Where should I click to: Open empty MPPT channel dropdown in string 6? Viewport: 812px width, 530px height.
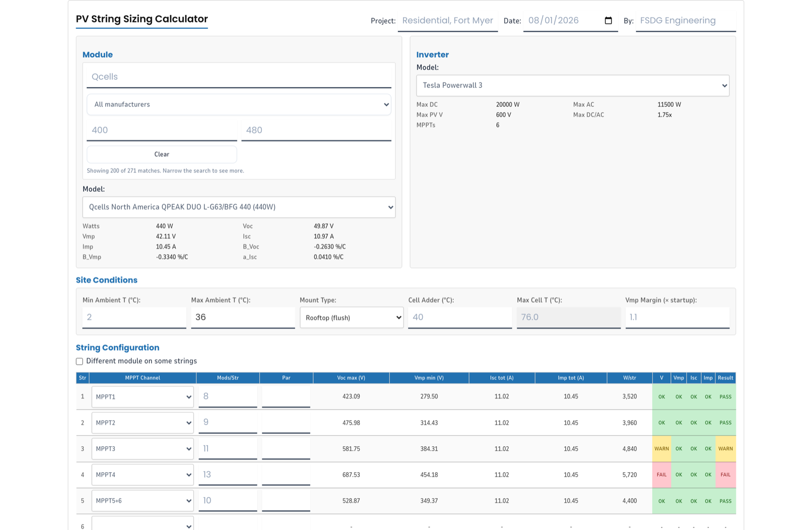pyautogui.click(x=143, y=524)
